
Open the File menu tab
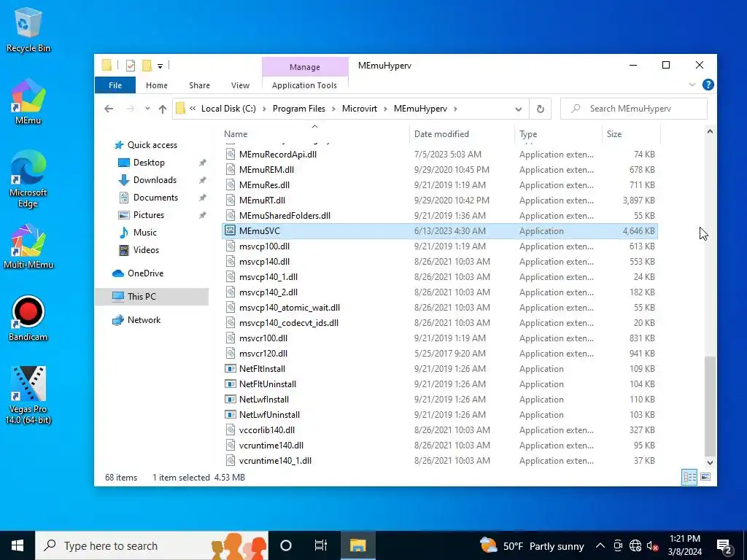(115, 85)
